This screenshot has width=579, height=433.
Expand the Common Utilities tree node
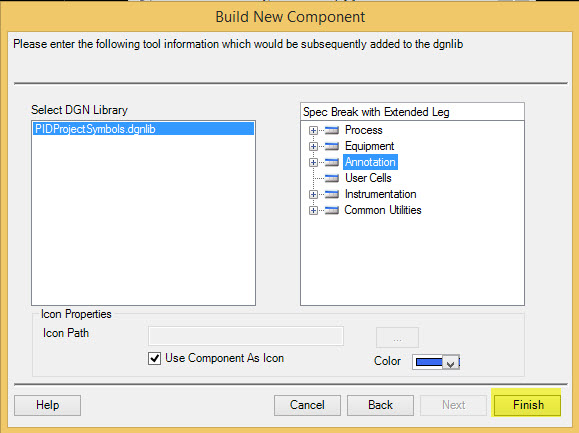tap(313, 210)
